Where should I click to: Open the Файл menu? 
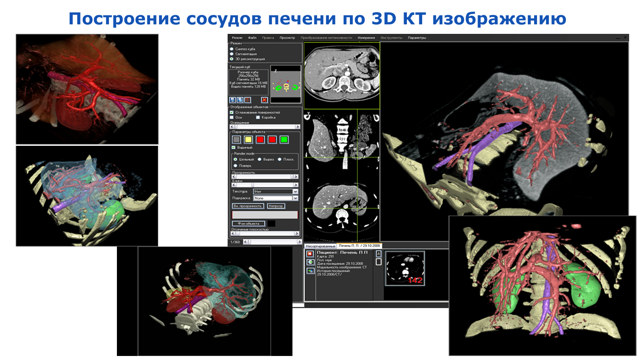pos(252,38)
